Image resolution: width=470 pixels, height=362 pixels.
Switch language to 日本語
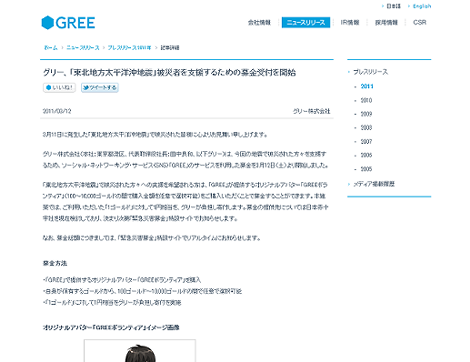[x=393, y=6]
